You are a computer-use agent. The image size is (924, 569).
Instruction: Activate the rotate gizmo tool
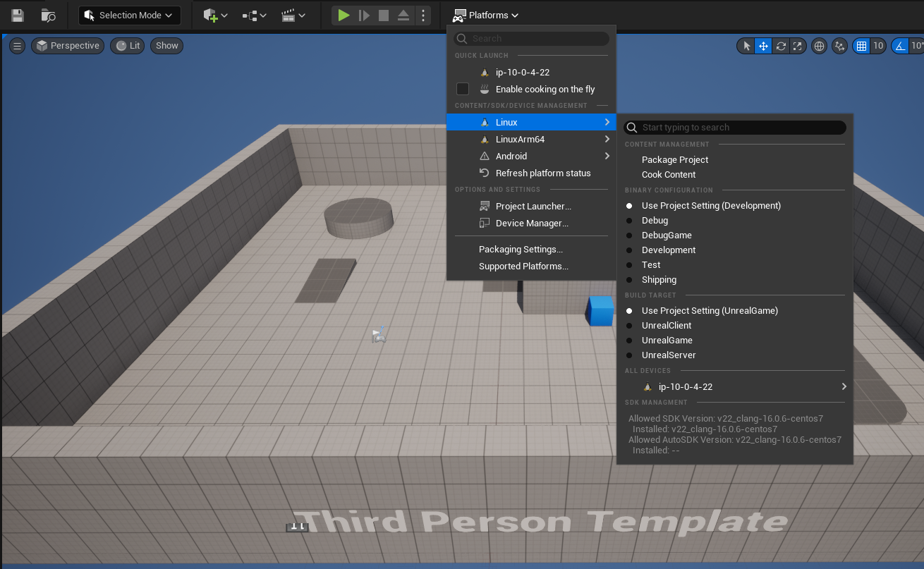coord(781,47)
